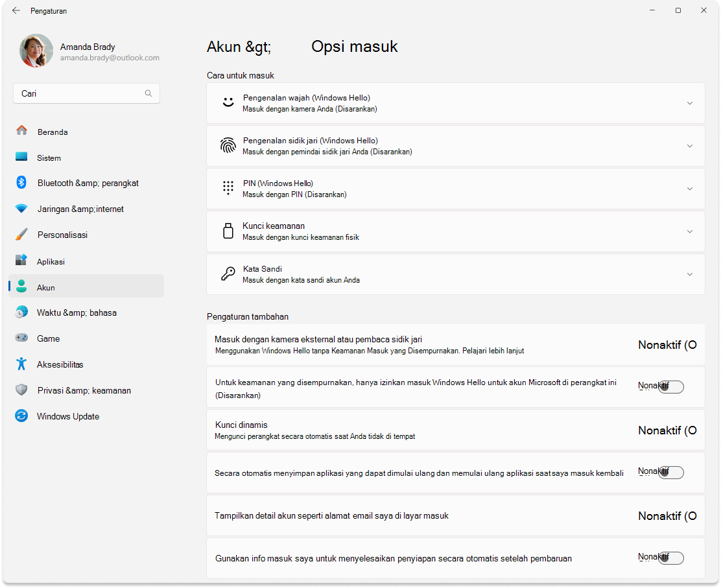Image resolution: width=721 pixels, height=588 pixels.
Task: Minimize the Pengaturan window
Action: [652, 10]
